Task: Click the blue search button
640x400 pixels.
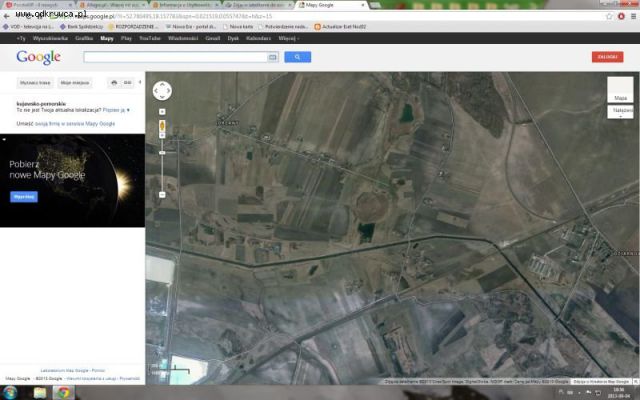Action: click(x=298, y=57)
